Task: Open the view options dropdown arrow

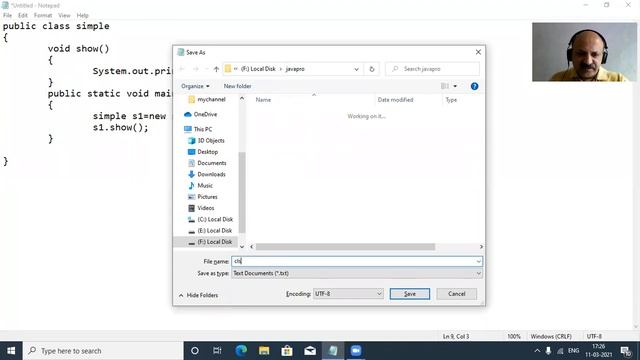Action: (x=455, y=86)
